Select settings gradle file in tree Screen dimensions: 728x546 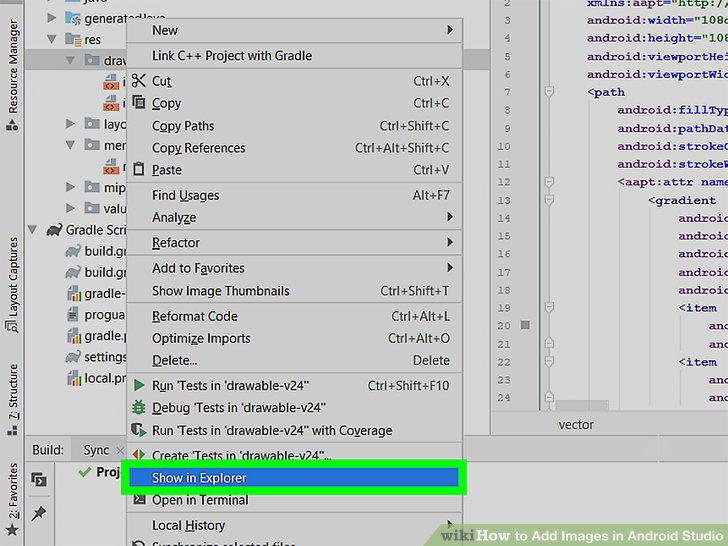click(96, 357)
